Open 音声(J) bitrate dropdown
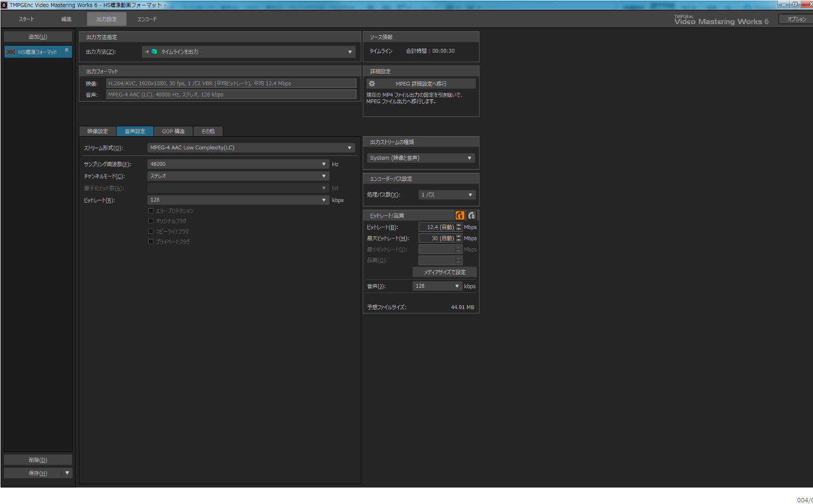Viewport: 813px width, 504px height. pos(437,286)
